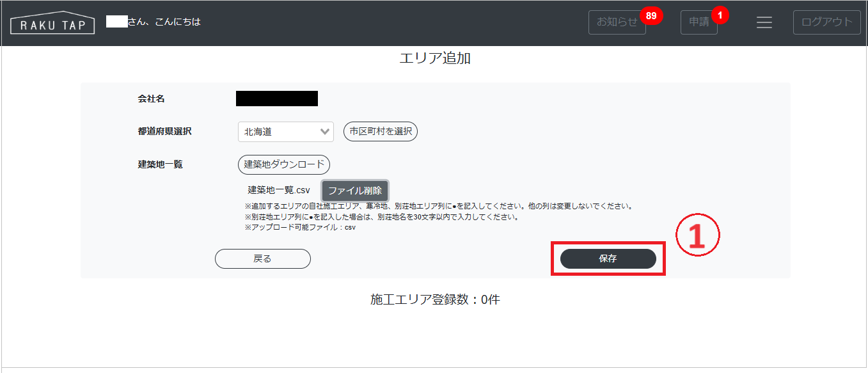This screenshot has height=373, width=868.
Task: Click the 89 notification badge
Action: (652, 15)
